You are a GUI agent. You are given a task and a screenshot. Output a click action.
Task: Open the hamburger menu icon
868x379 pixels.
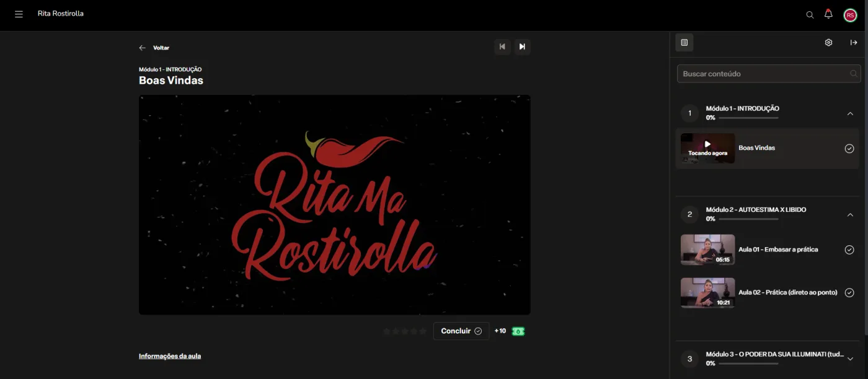(19, 14)
